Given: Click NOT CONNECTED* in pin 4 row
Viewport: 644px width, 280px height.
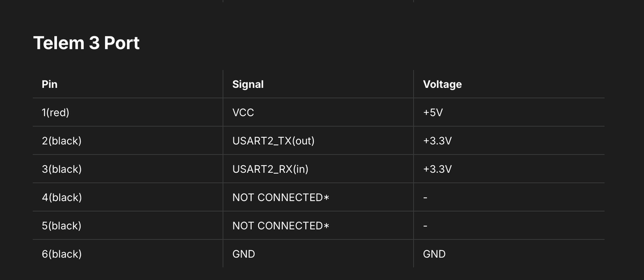Looking at the screenshot, I should coord(281,197).
